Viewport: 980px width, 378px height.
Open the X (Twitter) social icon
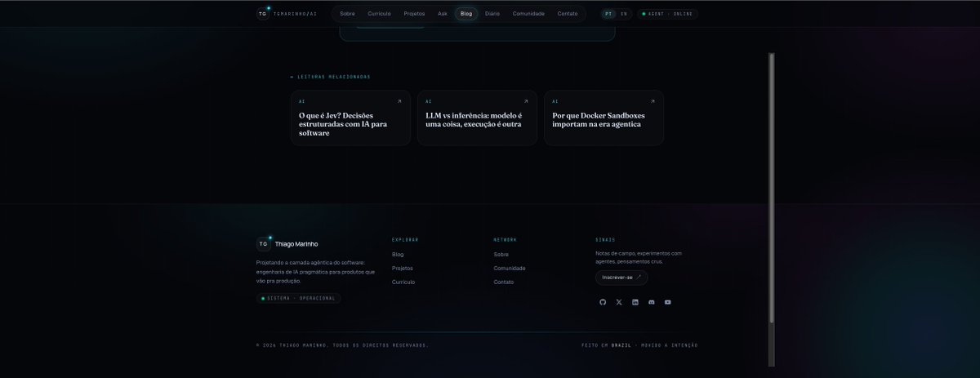[619, 302]
